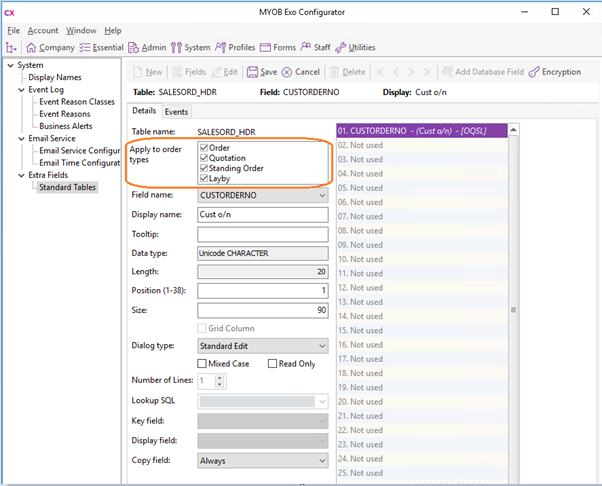Click scroll up arrow of field list

pyautogui.click(x=513, y=131)
